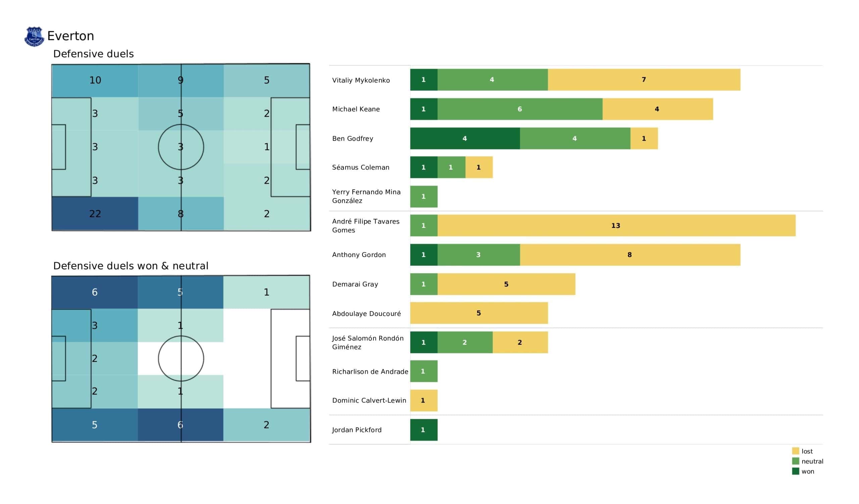The image size is (859, 504).
Task: Click the Defensive duels won & neutral title
Action: click(x=131, y=266)
